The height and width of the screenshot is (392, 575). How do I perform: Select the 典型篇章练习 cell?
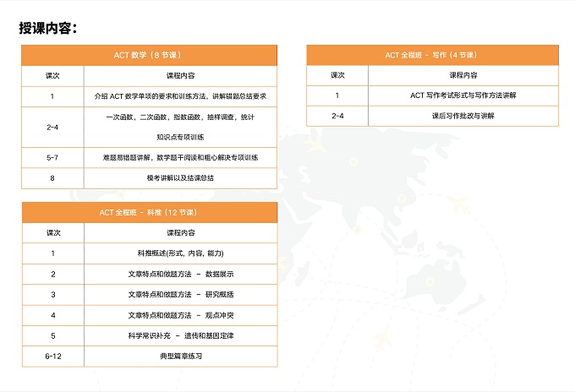pos(180,357)
